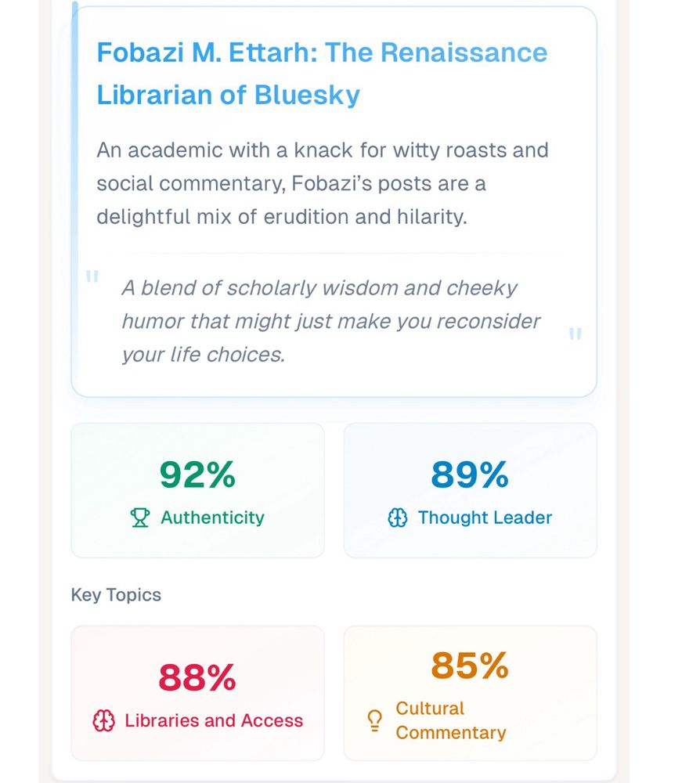
Task: Click the profile description paragraph
Action: pyautogui.click(x=323, y=183)
